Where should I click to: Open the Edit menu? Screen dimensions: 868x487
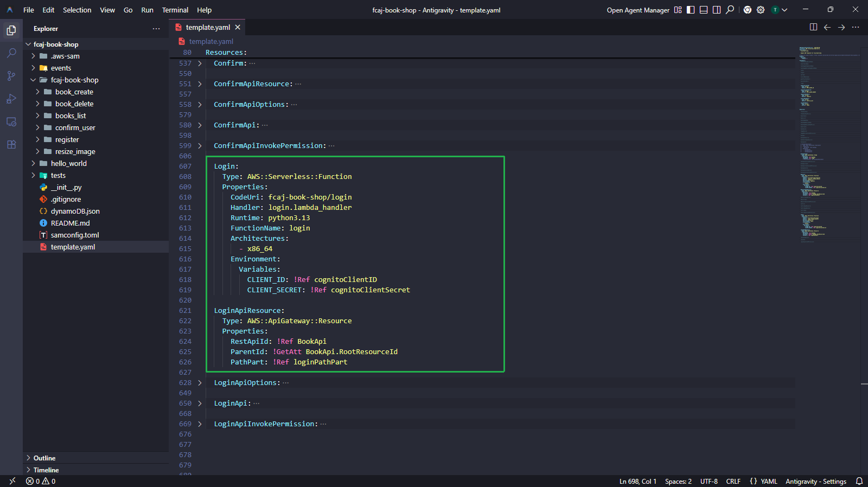(48, 10)
